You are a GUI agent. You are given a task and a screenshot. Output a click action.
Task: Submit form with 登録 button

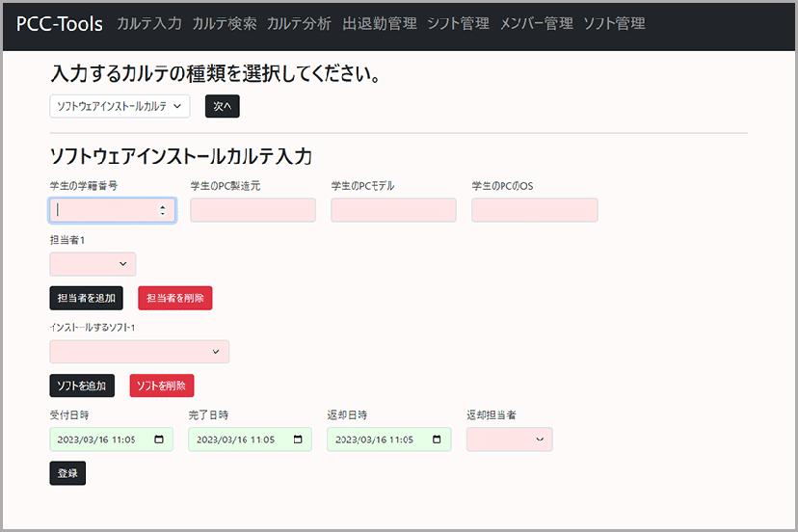tap(67, 473)
